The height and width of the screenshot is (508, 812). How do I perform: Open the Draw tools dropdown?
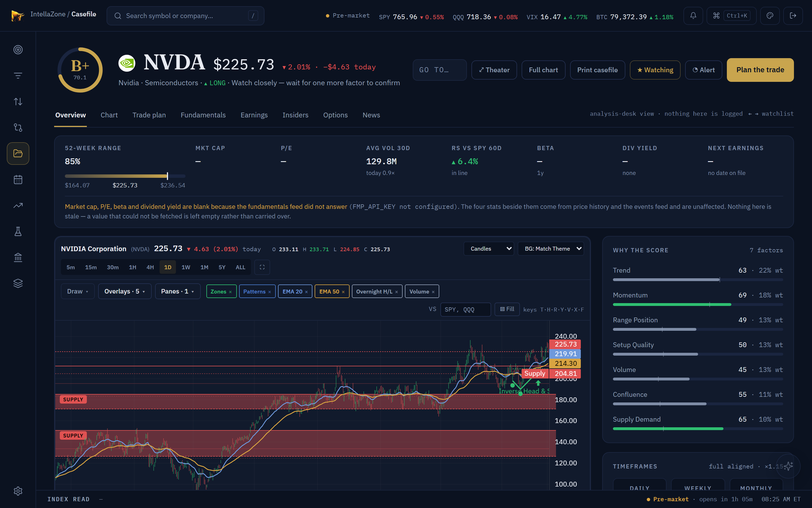[x=78, y=291]
